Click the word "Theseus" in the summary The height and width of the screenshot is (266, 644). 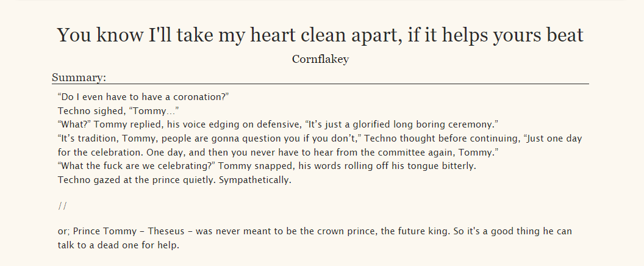(x=166, y=231)
